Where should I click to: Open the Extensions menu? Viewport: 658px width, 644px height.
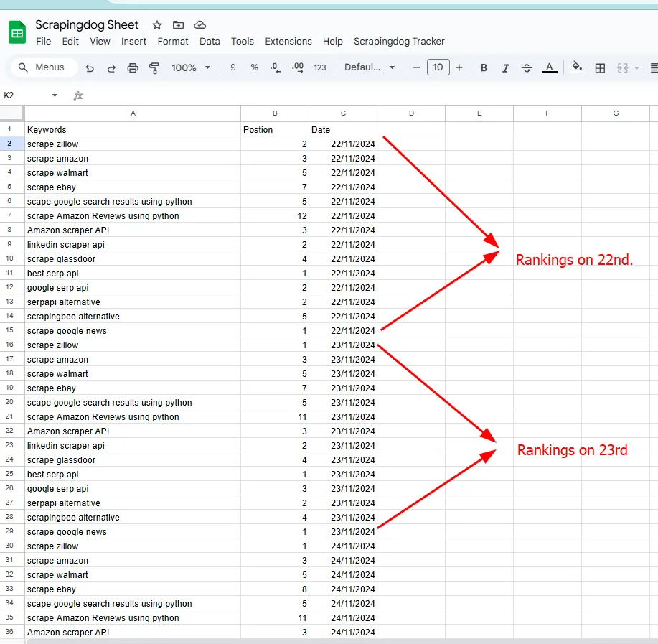point(288,42)
